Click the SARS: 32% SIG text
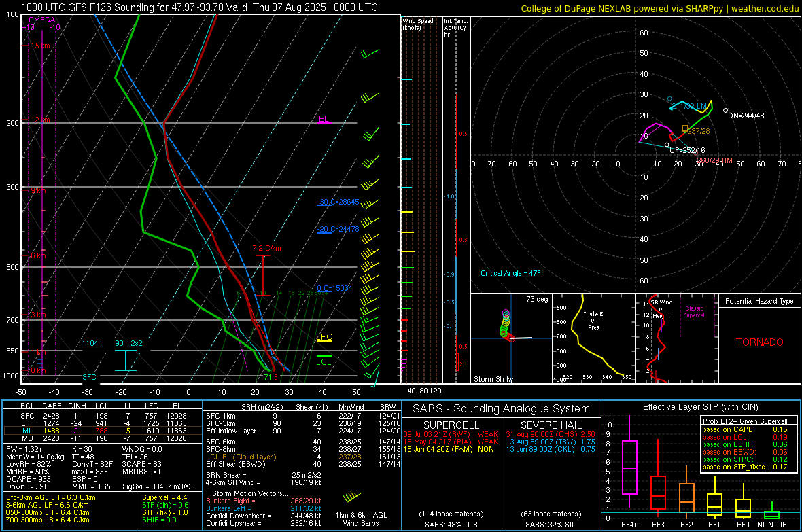Image resolution: width=802 pixels, height=532 pixels. click(551, 525)
